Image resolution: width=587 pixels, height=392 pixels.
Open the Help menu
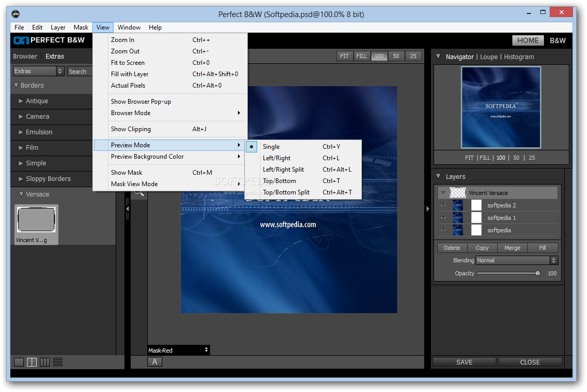coord(155,27)
